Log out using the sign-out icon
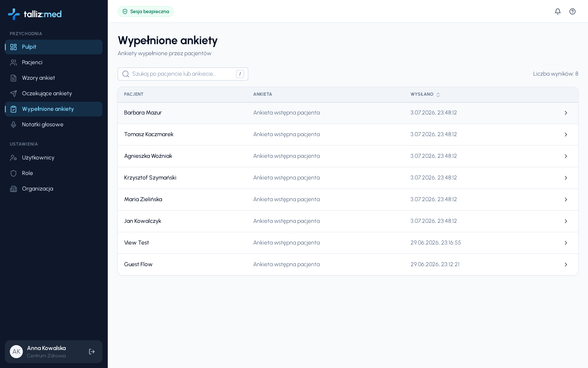Image resolution: width=588 pixels, height=368 pixels. tap(92, 351)
